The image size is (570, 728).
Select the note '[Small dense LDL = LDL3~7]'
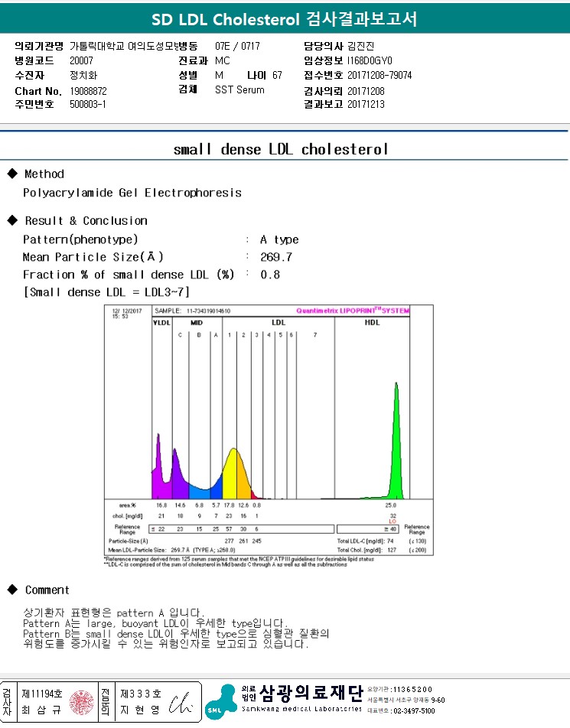coord(106,292)
